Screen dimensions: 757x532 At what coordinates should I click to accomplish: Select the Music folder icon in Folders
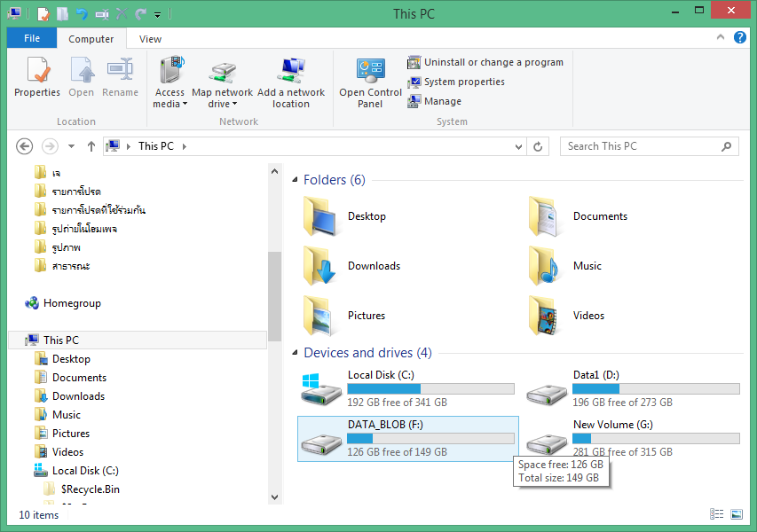click(x=545, y=266)
